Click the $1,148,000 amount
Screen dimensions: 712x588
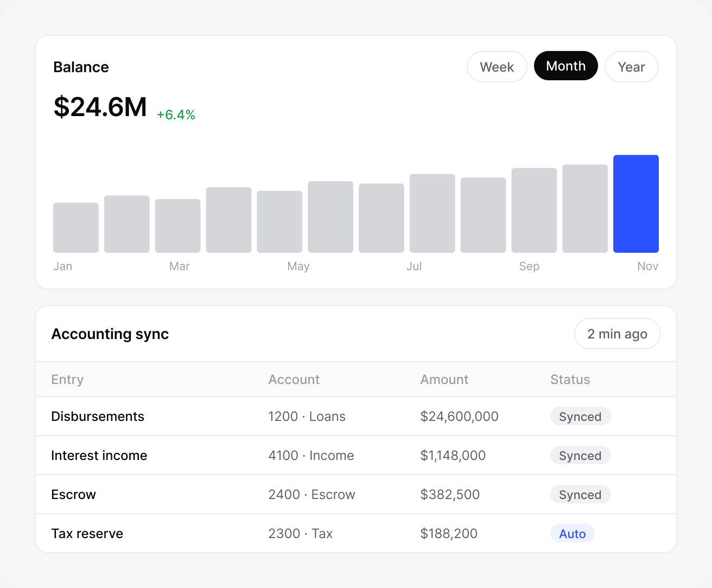pyautogui.click(x=453, y=456)
